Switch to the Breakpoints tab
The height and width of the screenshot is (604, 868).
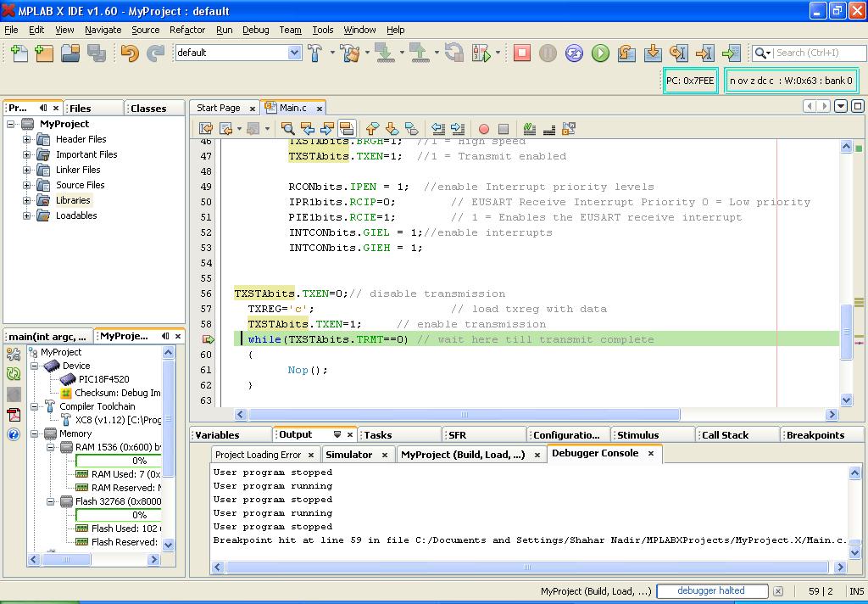click(x=815, y=435)
